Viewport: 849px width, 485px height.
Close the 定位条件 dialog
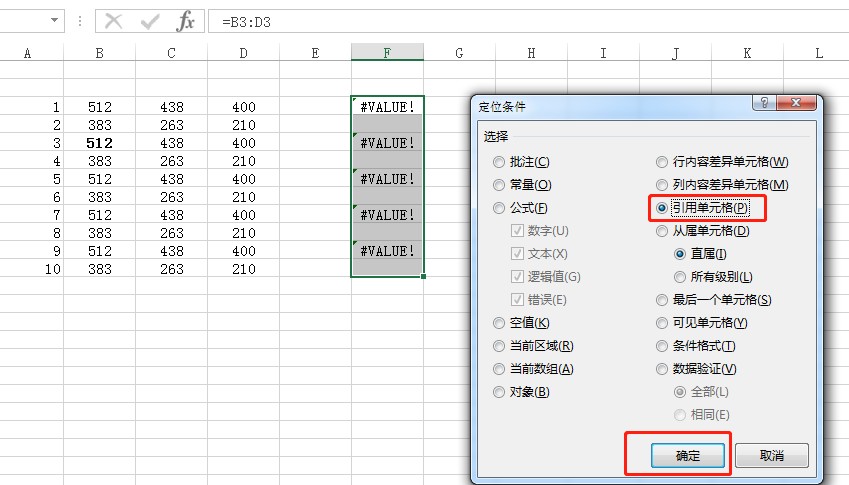pyautogui.click(x=796, y=102)
